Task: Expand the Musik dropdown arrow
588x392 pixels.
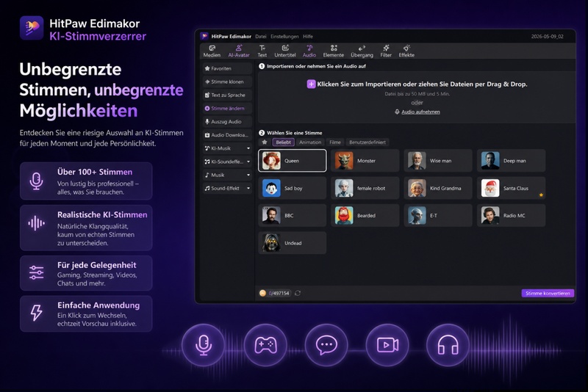Action: tap(248, 175)
